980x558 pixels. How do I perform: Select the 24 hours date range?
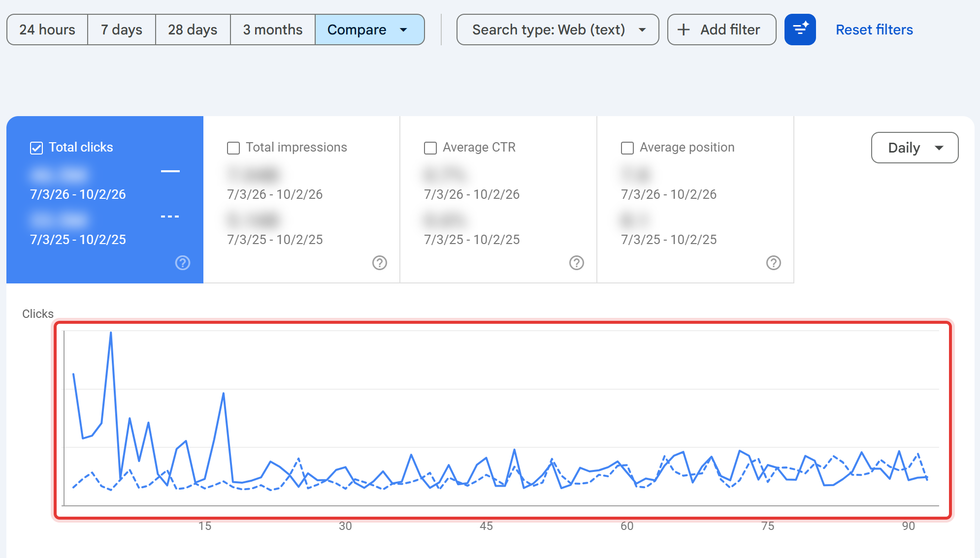(47, 30)
